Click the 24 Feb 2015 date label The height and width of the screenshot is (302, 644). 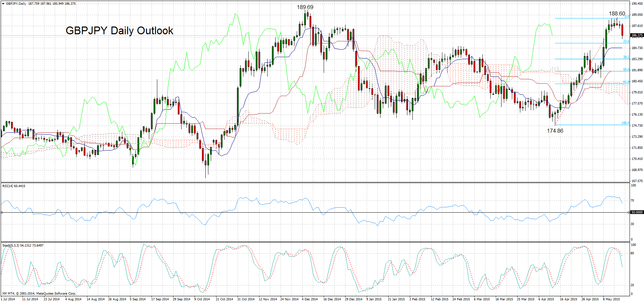pos(461,299)
